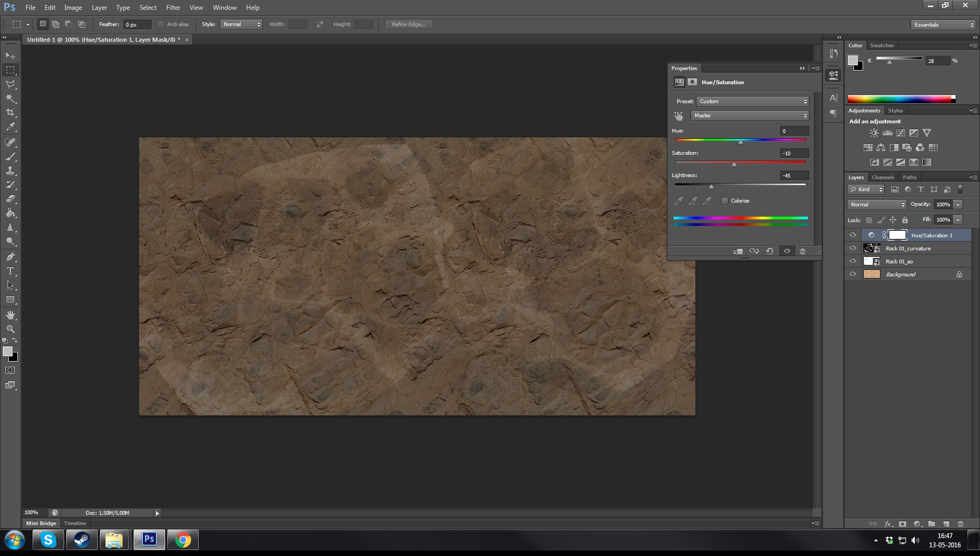Open the Filter menu
The width and height of the screenshot is (980, 556).
click(x=173, y=8)
